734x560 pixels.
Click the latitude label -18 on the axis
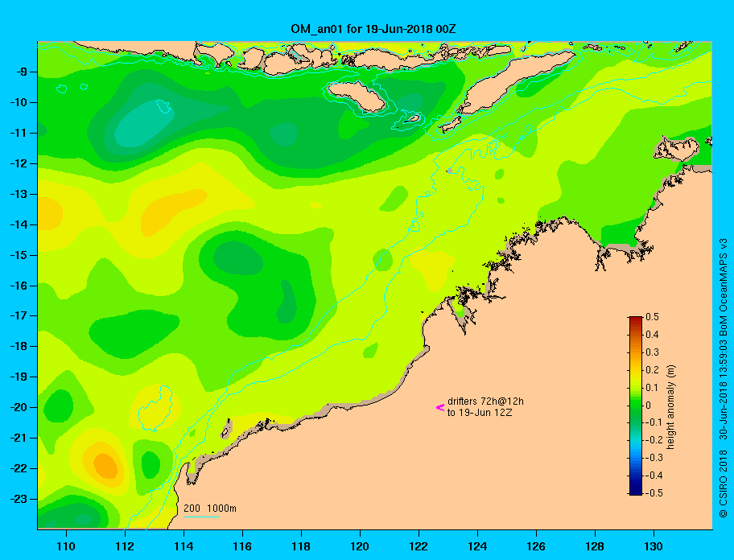tap(19, 347)
